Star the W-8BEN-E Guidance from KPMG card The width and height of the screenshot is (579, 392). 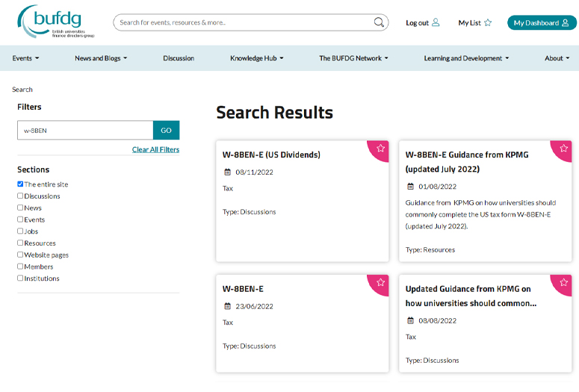coord(563,148)
